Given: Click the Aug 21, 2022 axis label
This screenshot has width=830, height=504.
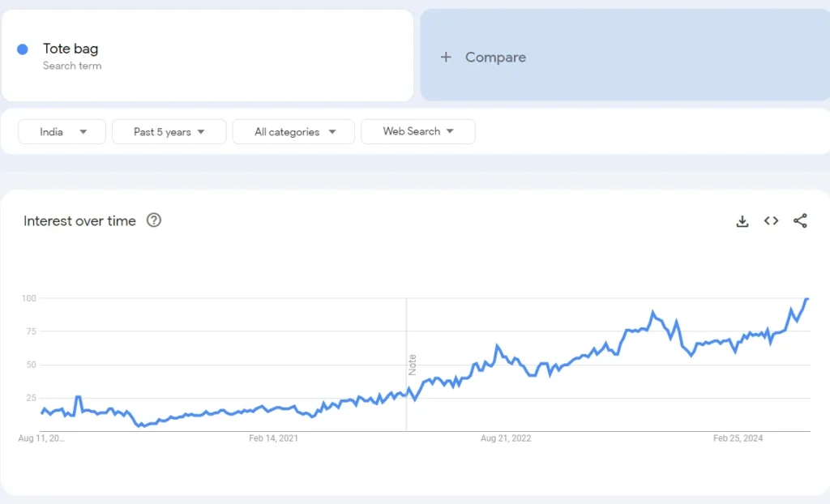Looking at the screenshot, I should [x=506, y=438].
